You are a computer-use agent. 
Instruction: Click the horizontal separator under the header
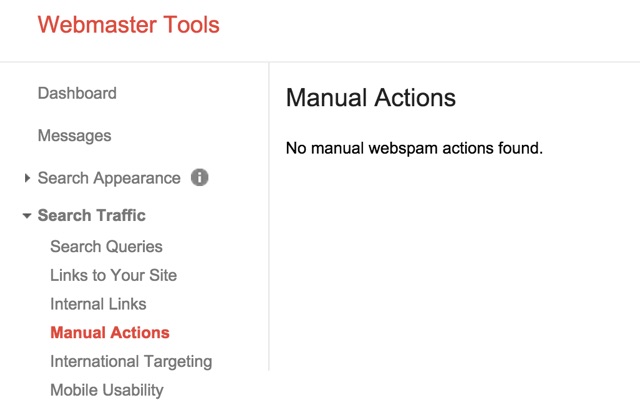coord(320,62)
